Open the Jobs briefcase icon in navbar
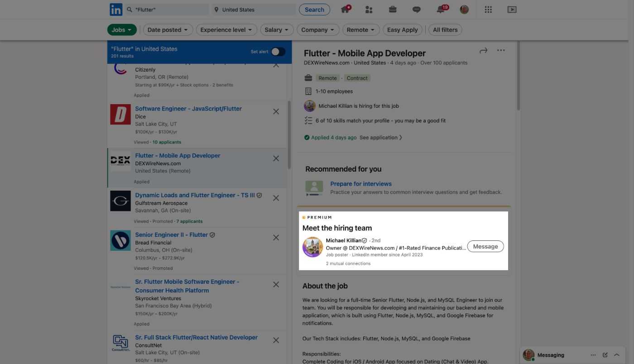Viewport: 634px width, 364px height. pyautogui.click(x=393, y=10)
